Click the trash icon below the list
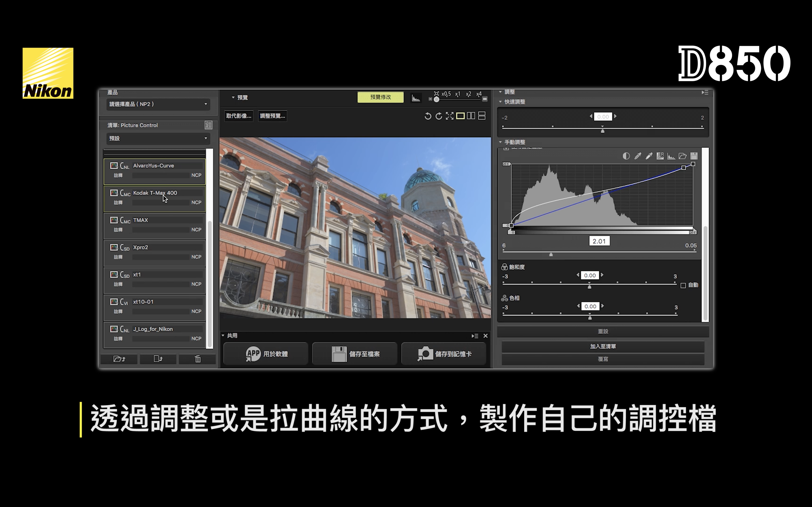The image size is (812, 507). tap(198, 359)
